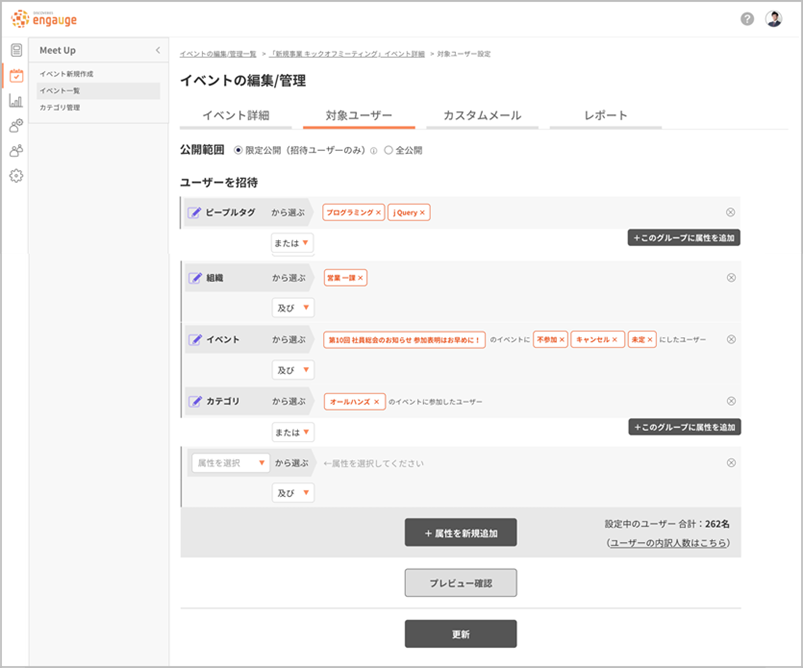The width and height of the screenshot is (803, 668).
Task: Click the user-with-gear admin icon in sidebar
Action: coord(16,126)
